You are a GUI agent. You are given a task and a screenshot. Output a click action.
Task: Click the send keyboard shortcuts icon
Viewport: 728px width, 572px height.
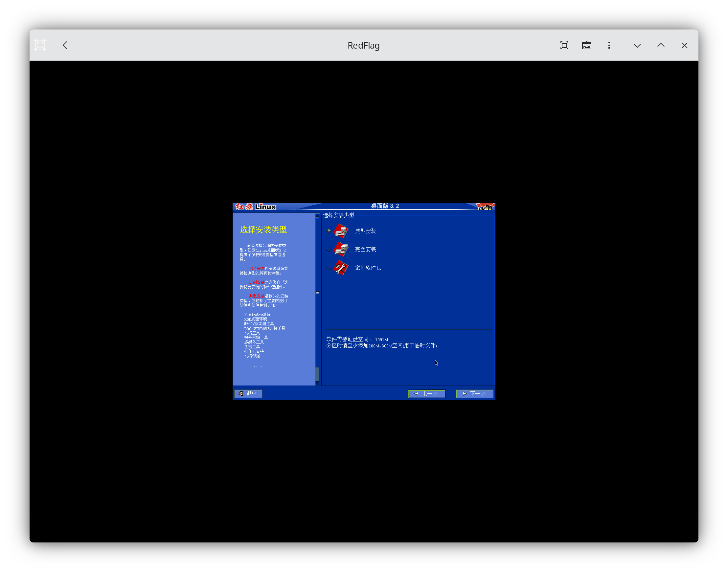coord(586,45)
